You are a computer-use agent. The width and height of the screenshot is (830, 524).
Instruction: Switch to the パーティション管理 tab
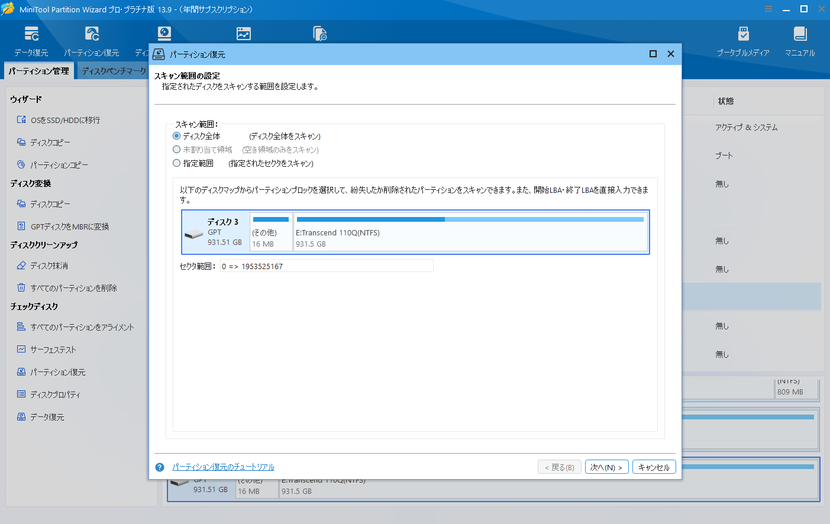(39, 71)
